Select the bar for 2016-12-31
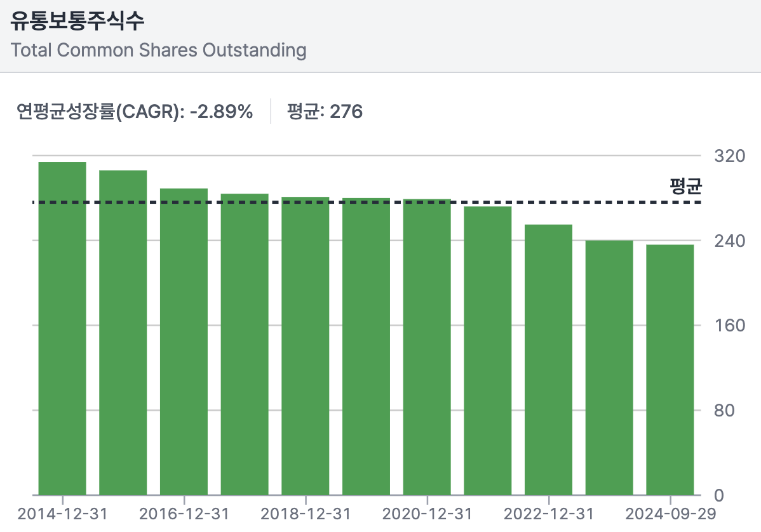 [x=184, y=342]
